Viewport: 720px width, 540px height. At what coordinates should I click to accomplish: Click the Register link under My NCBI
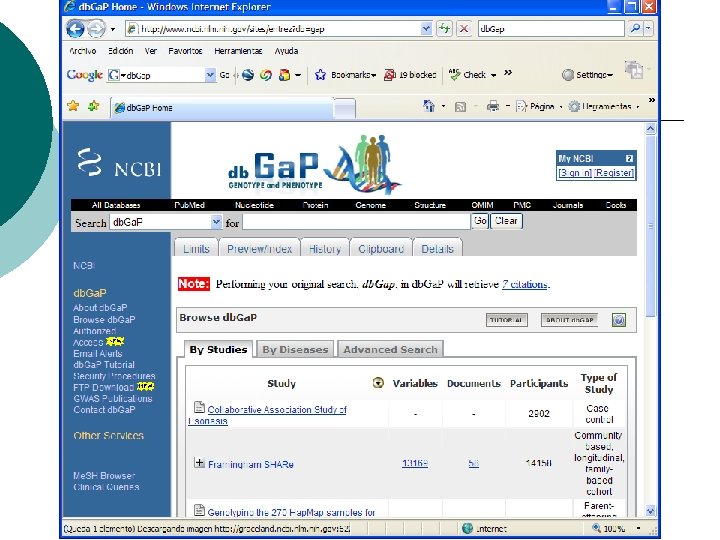point(614,173)
